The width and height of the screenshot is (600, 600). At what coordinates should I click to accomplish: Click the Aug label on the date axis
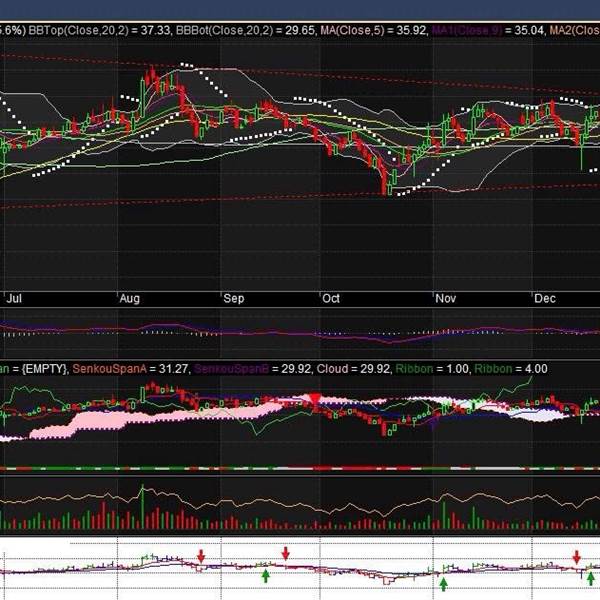pyautogui.click(x=130, y=298)
